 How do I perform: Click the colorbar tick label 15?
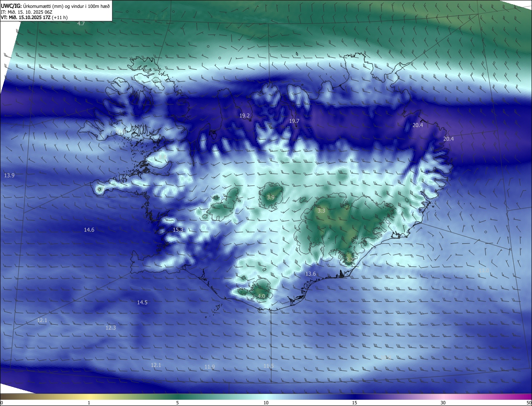pyautogui.click(x=355, y=403)
